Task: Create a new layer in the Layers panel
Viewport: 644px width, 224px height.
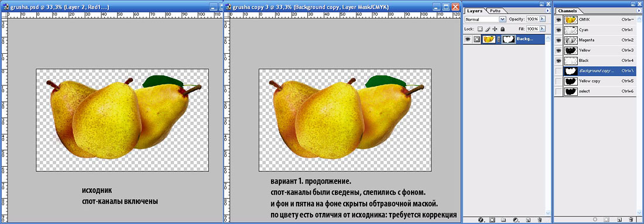Action: (527, 220)
